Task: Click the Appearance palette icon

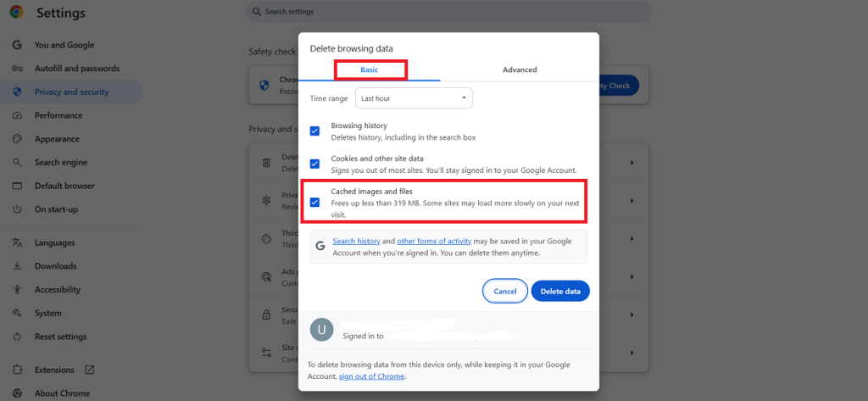Action: point(17,139)
